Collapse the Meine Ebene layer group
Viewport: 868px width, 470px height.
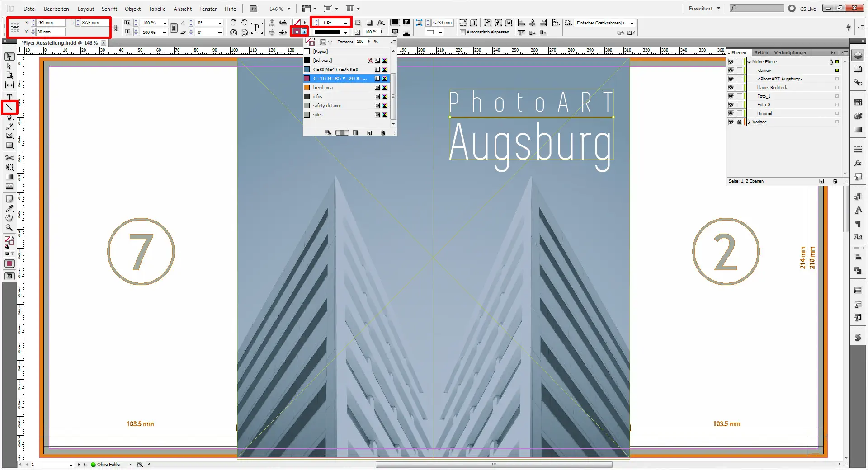[x=749, y=61]
